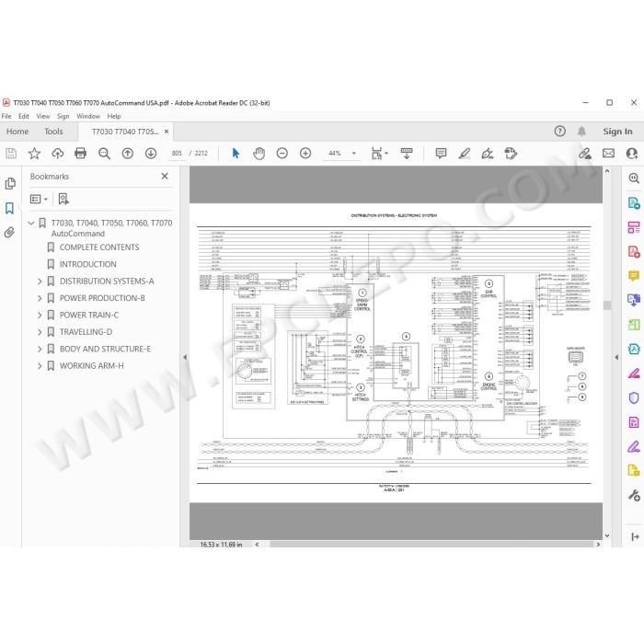Expand the BODY AND STRUCTURE-E bookmark
Image resolution: width=644 pixels, height=644 pixels.
pos(40,349)
